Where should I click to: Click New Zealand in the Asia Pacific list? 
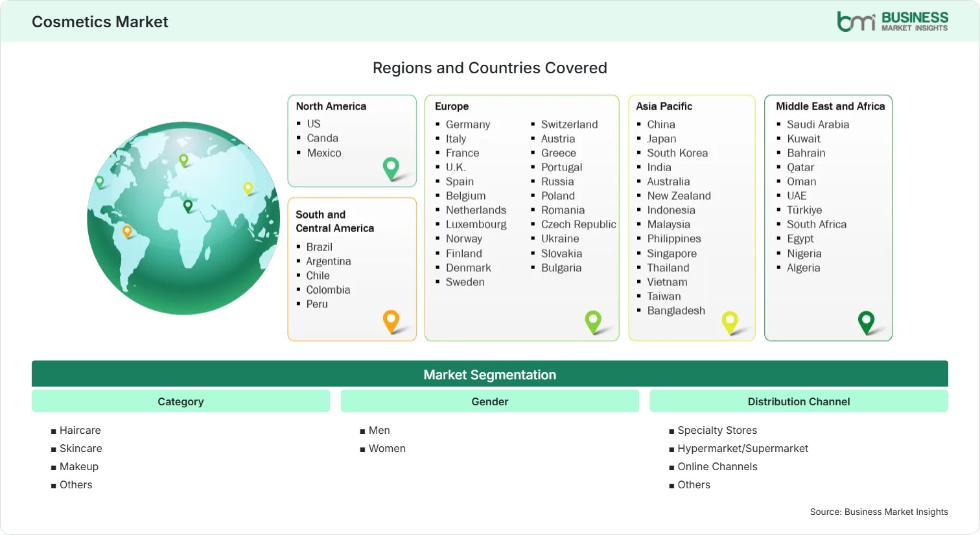pos(679,196)
